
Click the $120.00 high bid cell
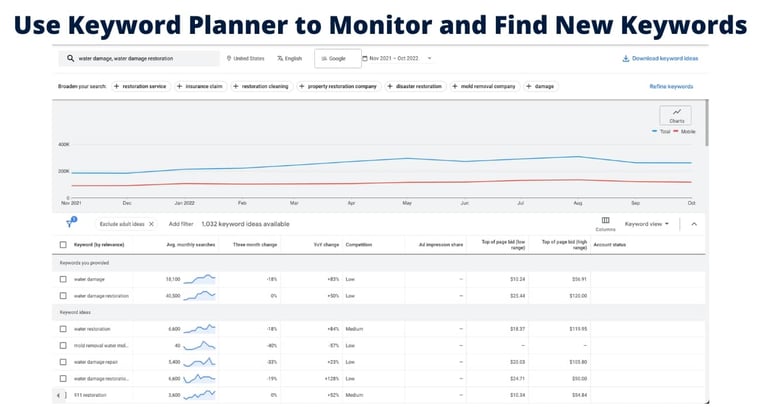pos(578,295)
